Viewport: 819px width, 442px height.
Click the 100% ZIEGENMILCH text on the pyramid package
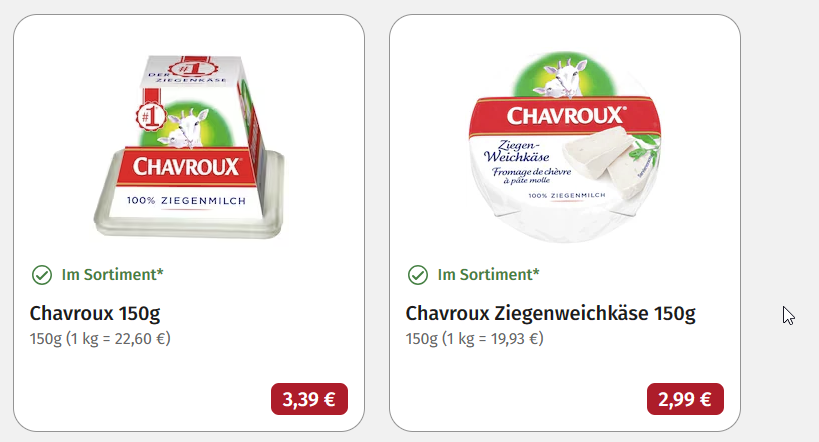(x=186, y=201)
